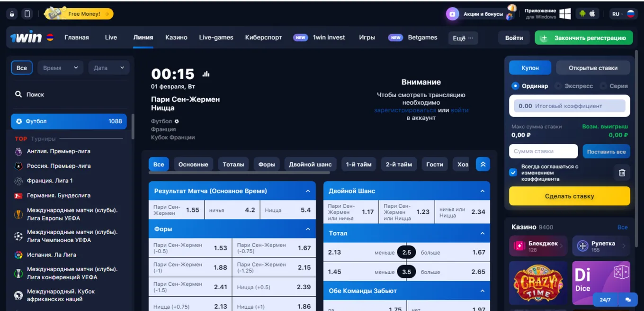Open Испания. Ла Лига tournament
Image resolution: width=644 pixels, height=311 pixels.
(x=52, y=255)
